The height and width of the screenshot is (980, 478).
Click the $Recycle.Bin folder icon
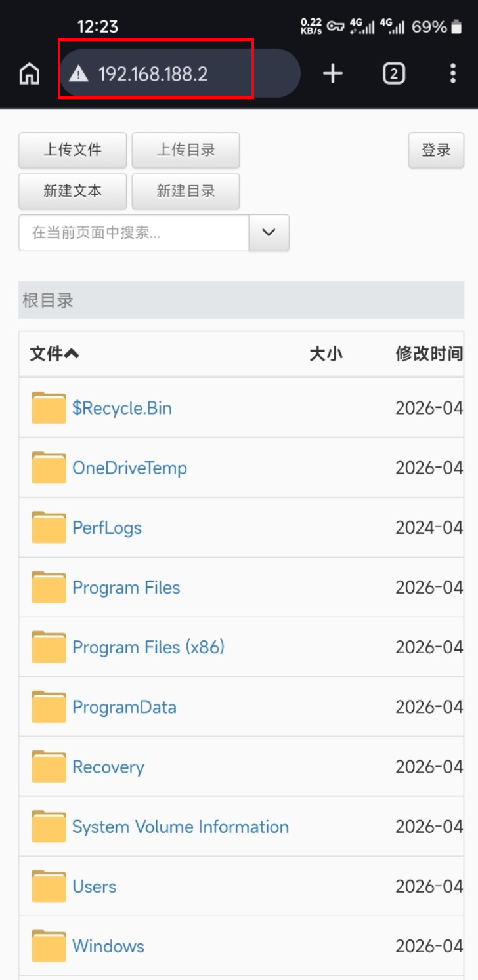[49, 408]
